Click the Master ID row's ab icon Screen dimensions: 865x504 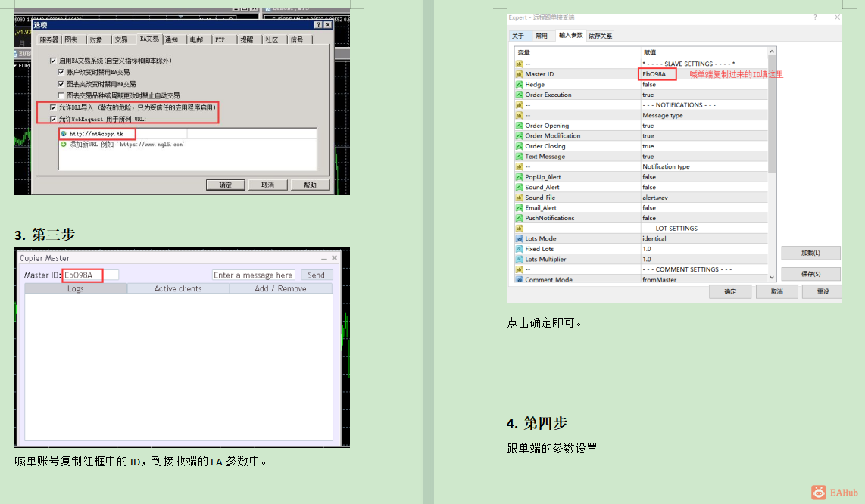pyautogui.click(x=519, y=74)
